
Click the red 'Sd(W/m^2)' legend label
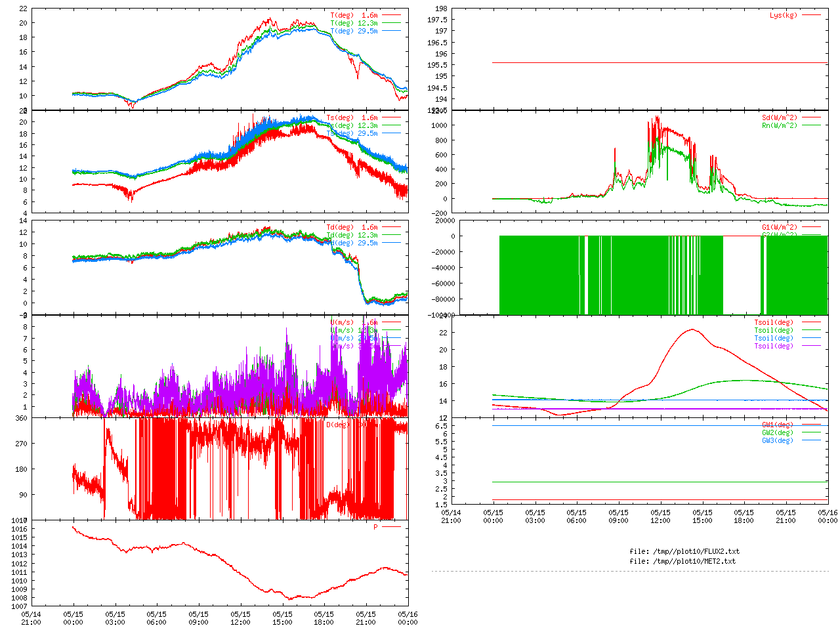pos(780,118)
